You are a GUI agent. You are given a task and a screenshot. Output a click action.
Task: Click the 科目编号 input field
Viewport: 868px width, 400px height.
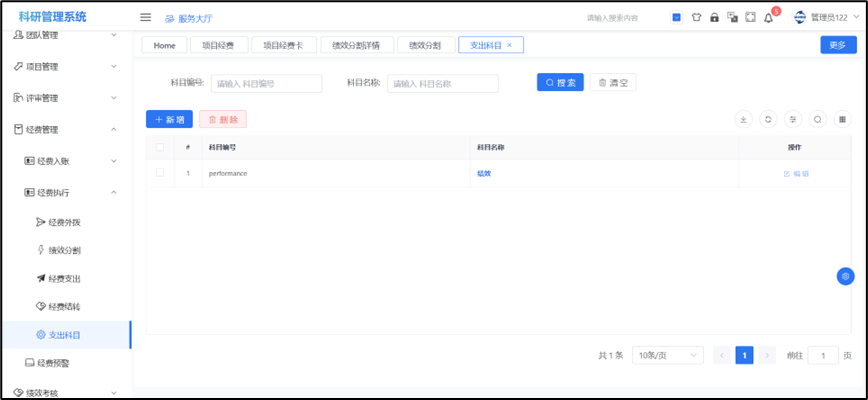click(x=266, y=84)
